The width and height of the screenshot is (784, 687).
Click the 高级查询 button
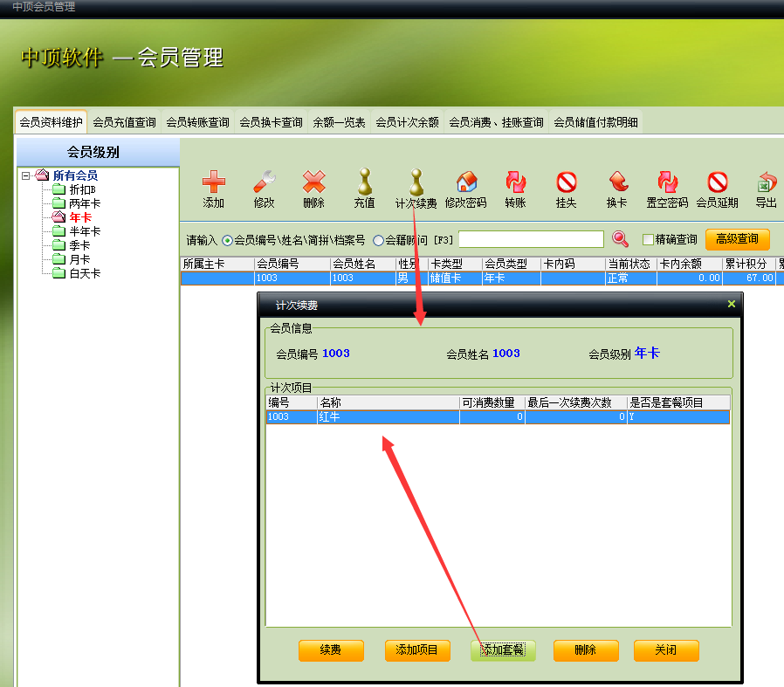click(x=738, y=239)
